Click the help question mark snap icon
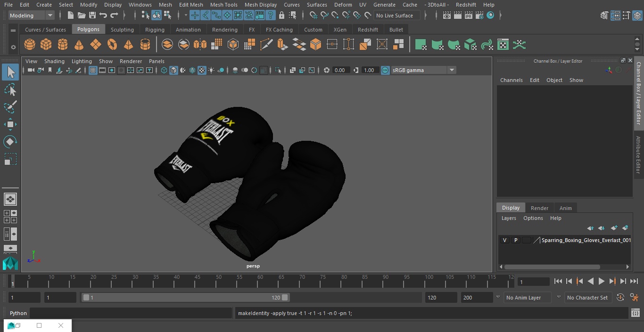Screen dimensions: 644x332 271,16
